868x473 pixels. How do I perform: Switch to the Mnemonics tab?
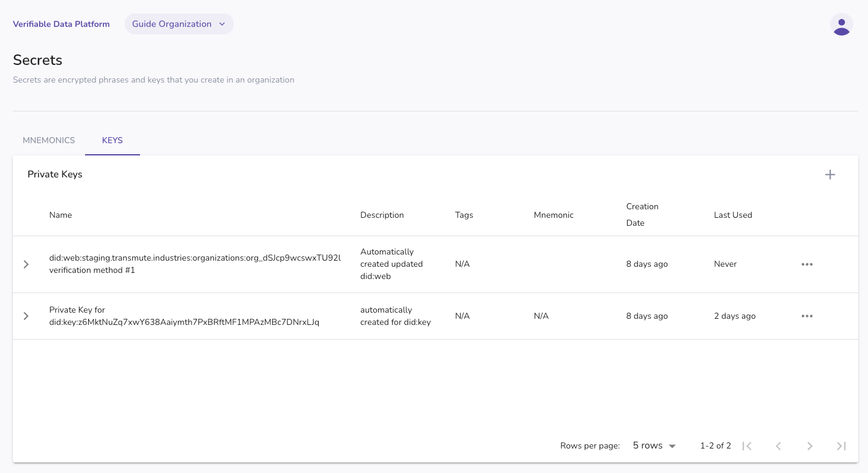coord(49,140)
